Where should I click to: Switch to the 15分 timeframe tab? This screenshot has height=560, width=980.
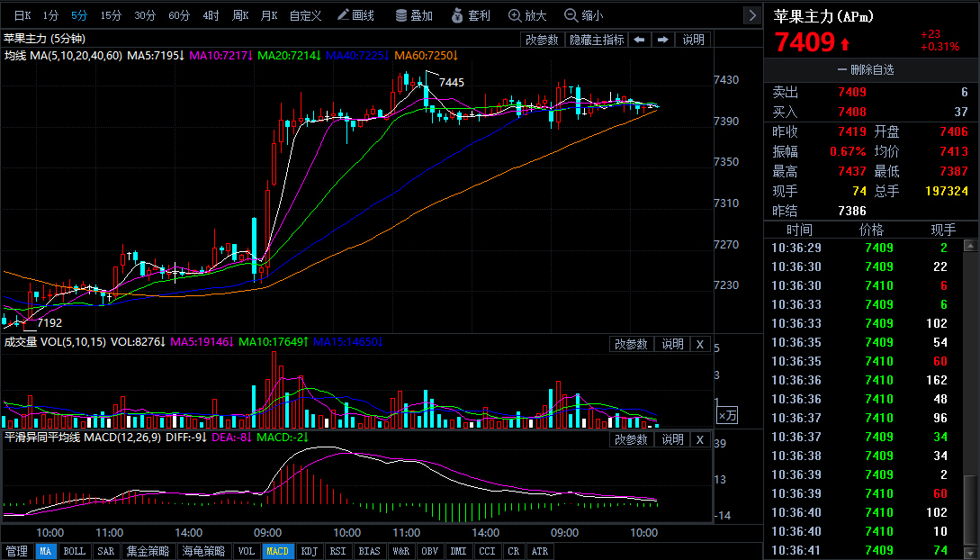pyautogui.click(x=111, y=15)
